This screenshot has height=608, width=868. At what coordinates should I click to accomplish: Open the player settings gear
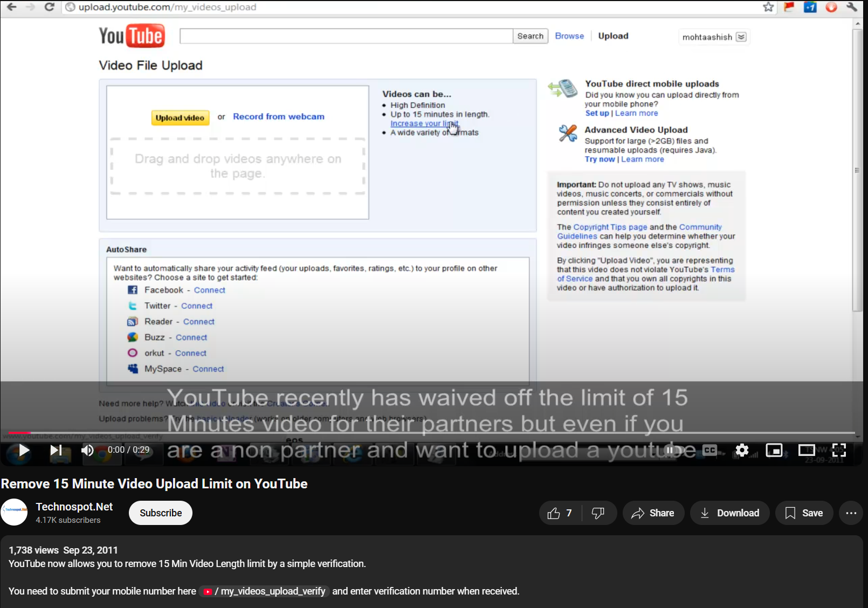(742, 450)
